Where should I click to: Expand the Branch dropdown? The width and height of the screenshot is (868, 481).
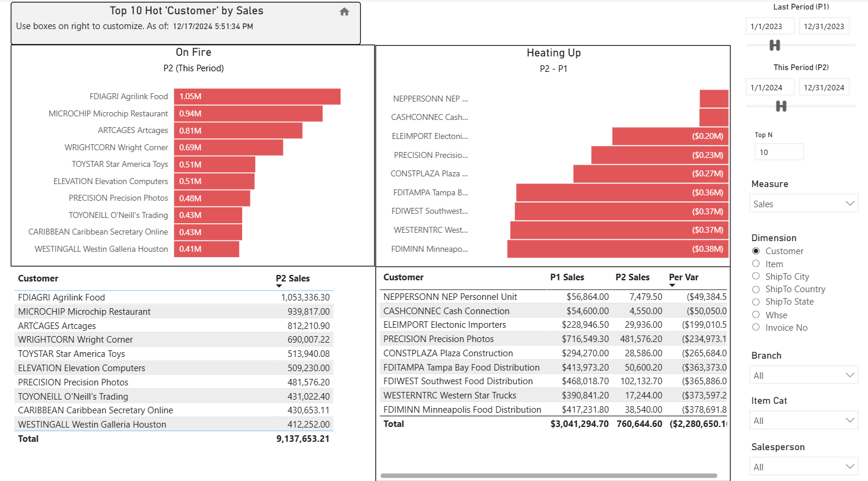pyautogui.click(x=804, y=375)
